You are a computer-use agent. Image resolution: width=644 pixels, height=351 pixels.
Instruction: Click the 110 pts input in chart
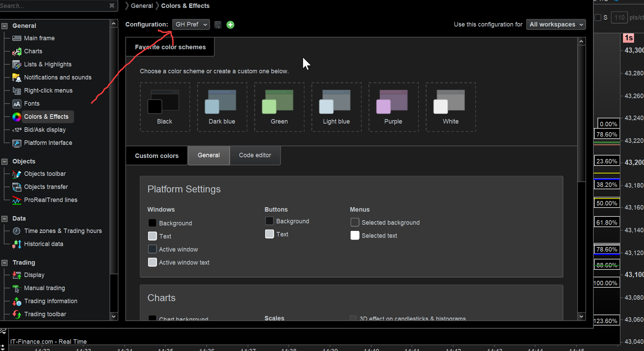click(619, 18)
